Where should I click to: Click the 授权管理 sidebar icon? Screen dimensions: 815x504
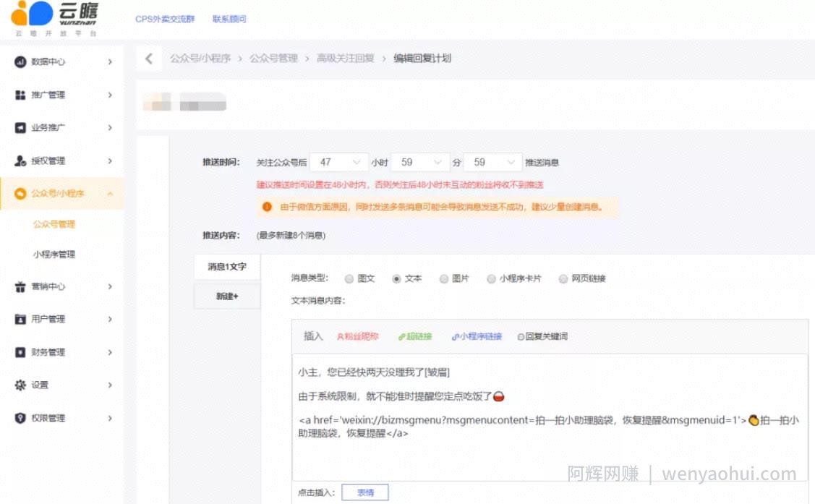pyautogui.click(x=20, y=161)
